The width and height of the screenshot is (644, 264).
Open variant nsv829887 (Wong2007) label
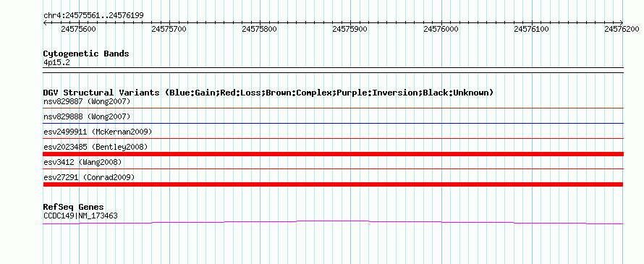87,101
